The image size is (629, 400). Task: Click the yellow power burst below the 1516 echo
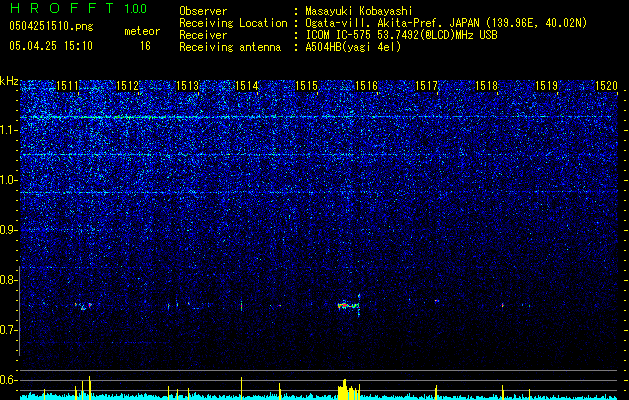pos(348,389)
